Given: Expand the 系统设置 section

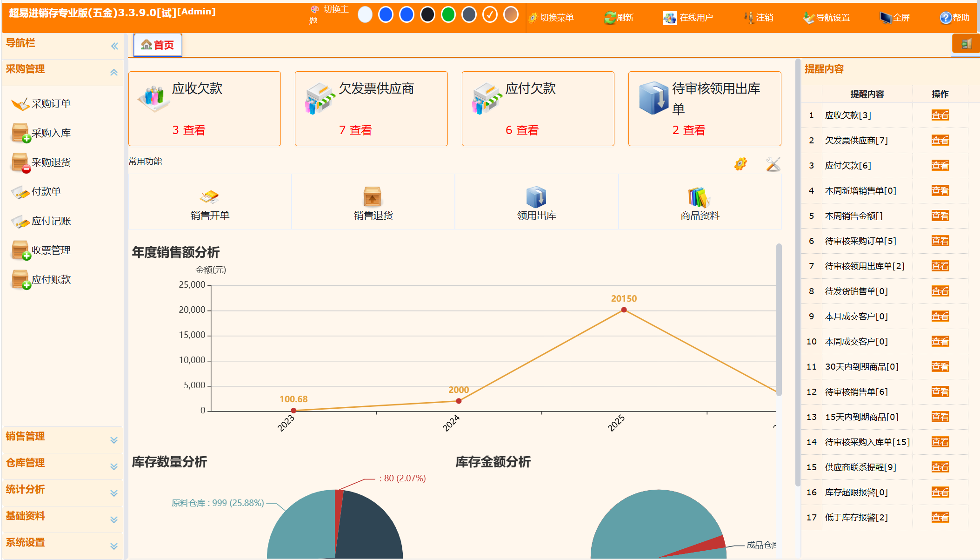Looking at the screenshot, I should [114, 546].
